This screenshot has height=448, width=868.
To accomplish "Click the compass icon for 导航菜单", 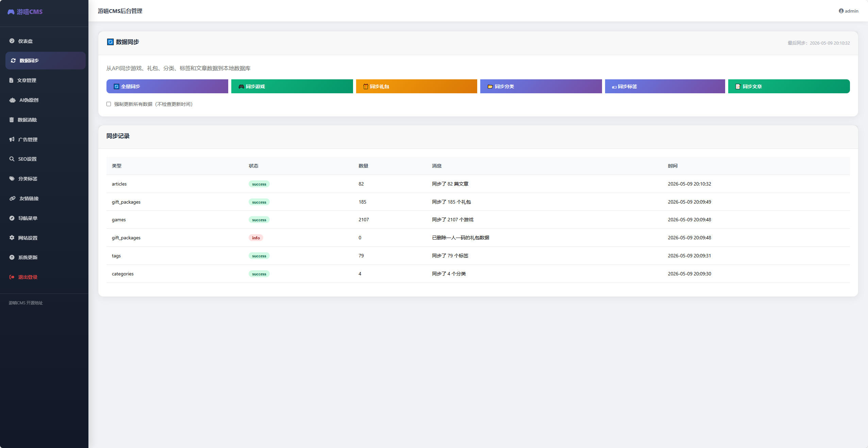I will pos(12,218).
